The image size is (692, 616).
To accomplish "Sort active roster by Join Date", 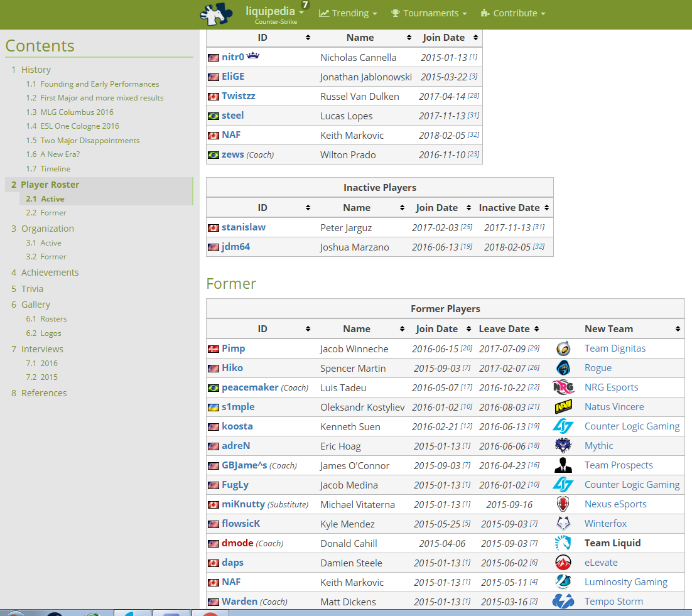I will click(x=475, y=38).
